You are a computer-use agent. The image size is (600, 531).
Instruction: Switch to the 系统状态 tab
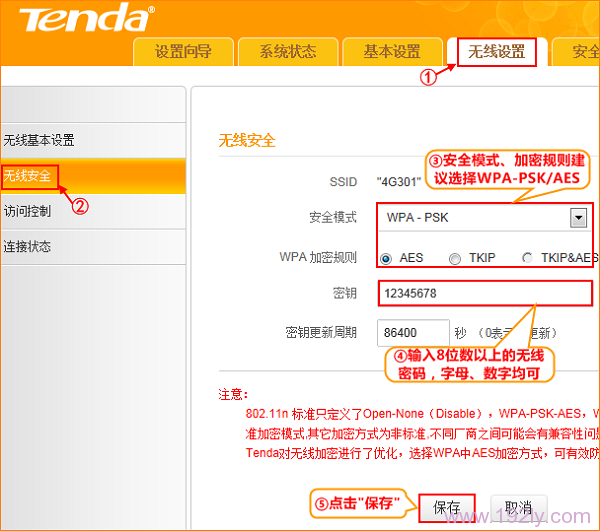tap(288, 53)
